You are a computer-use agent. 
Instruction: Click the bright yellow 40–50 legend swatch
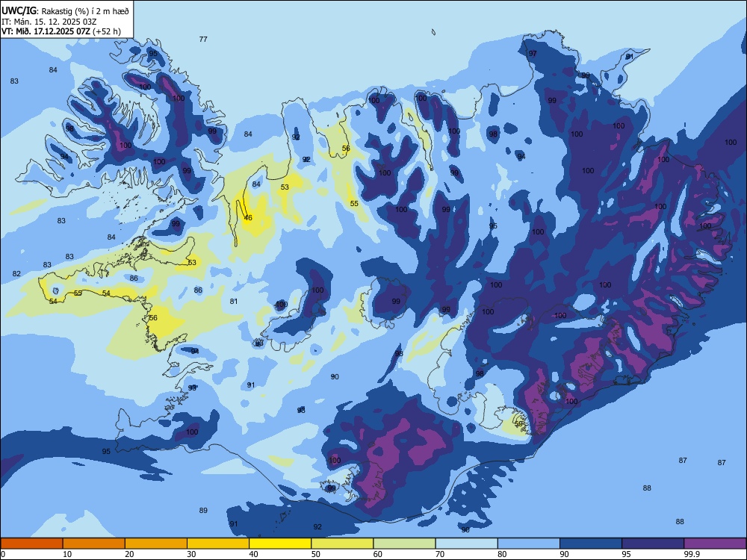280,544
